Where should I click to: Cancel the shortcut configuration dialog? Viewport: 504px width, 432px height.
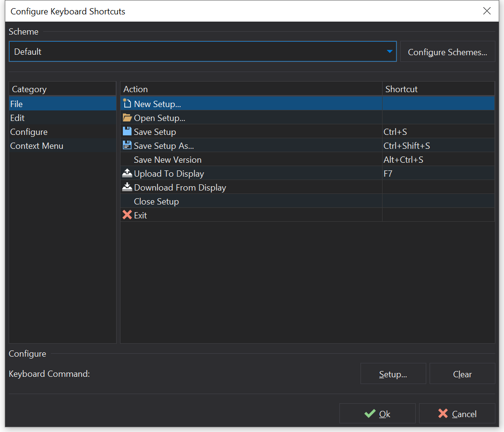coord(457,414)
